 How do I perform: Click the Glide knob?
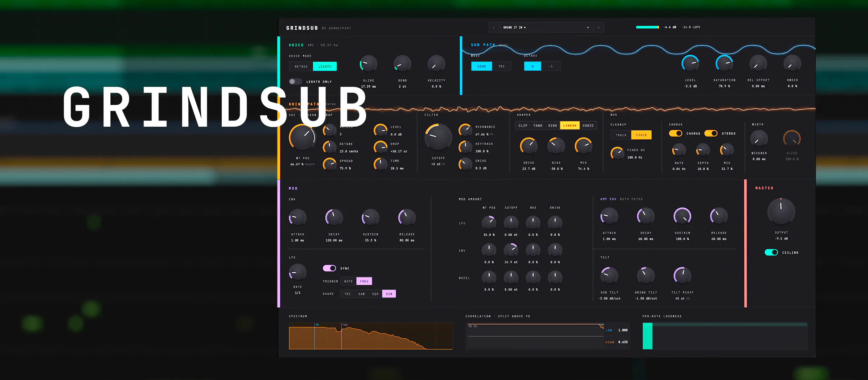(369, 64)
